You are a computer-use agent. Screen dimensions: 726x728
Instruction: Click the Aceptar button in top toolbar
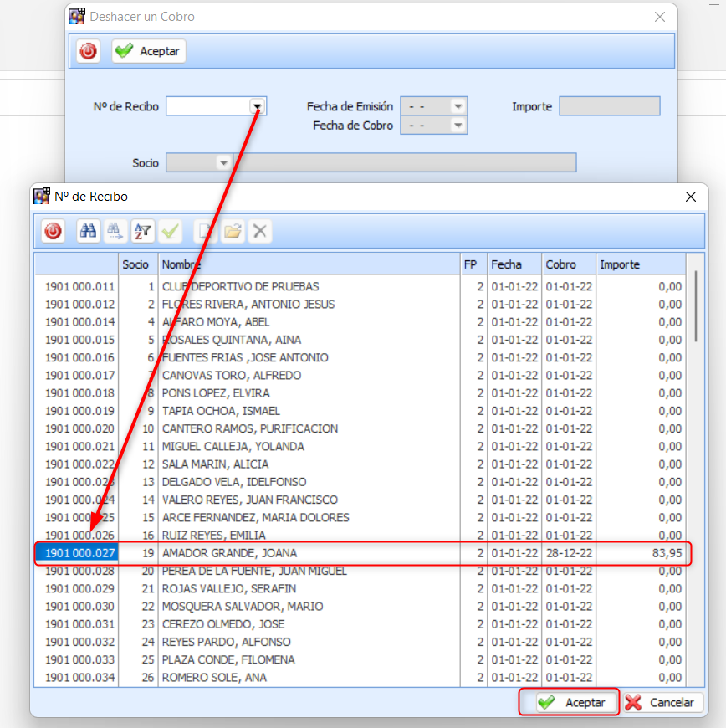(149, 51)
